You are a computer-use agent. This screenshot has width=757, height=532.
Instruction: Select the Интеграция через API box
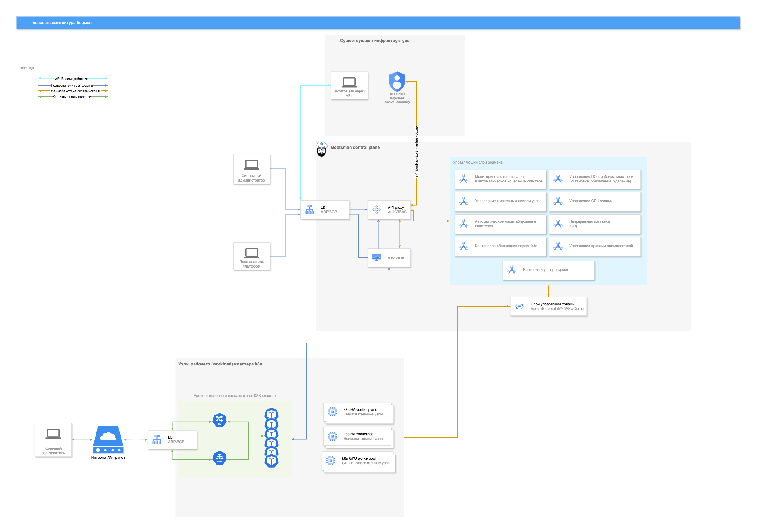(x=349, y=86)
